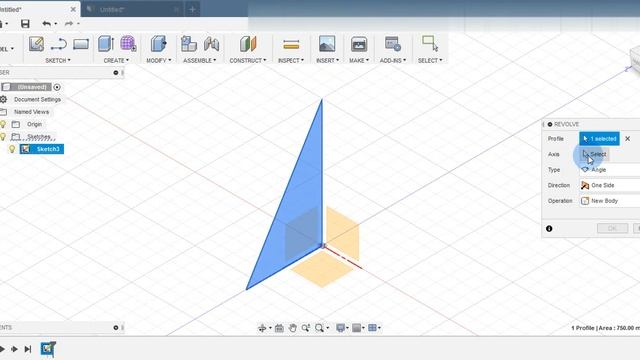Click the Sketch3 feature in timeline
The height and width of the screenshot is (360, 640).
[48, 349]
